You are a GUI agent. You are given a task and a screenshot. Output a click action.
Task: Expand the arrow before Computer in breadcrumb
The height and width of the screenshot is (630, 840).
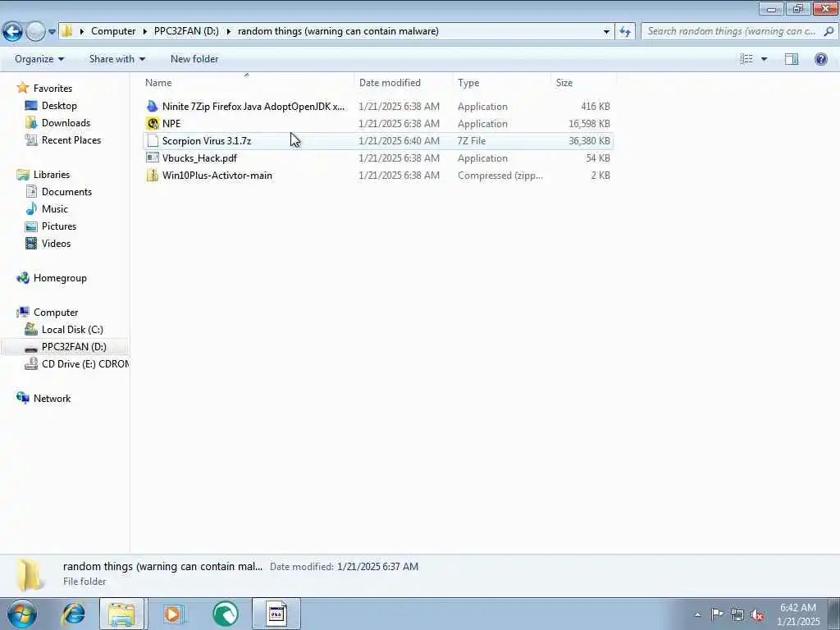[x=81, y=32]
